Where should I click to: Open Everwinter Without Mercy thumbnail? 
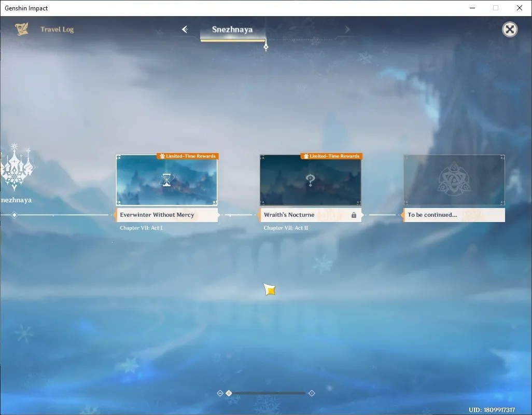[166, 180]
